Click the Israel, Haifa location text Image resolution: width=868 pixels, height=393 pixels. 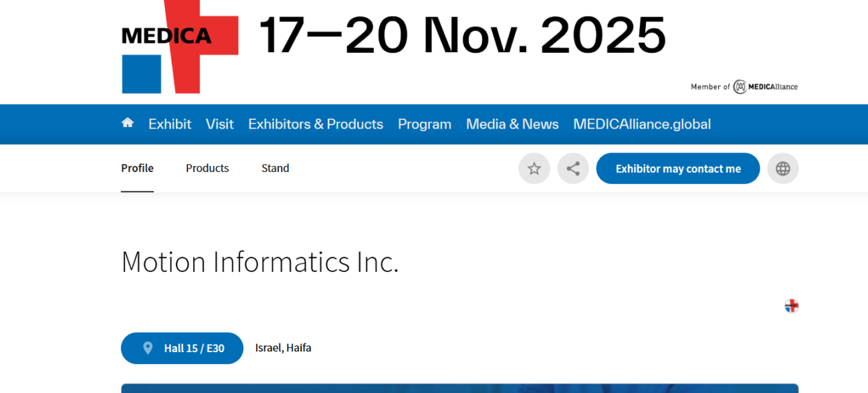pos(283,348)
